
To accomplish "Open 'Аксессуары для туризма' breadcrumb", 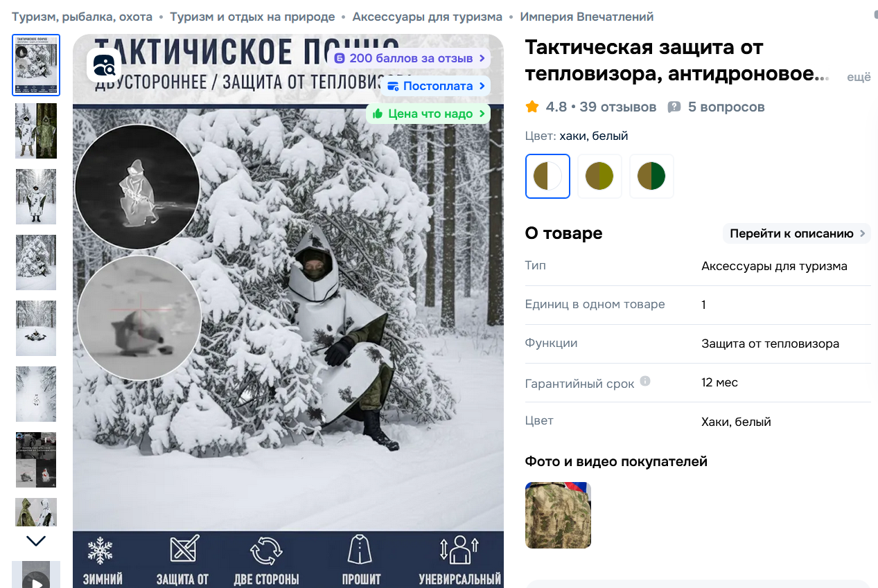I will [428, 17].
